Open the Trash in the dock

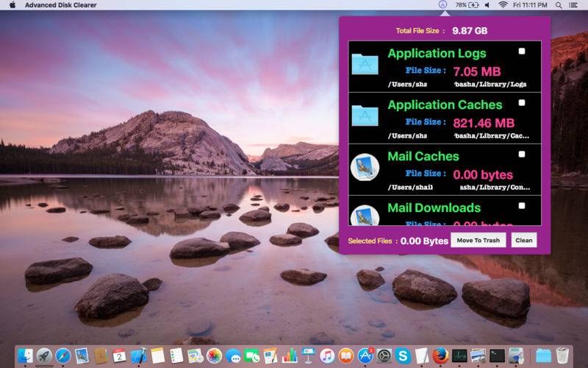562,356
